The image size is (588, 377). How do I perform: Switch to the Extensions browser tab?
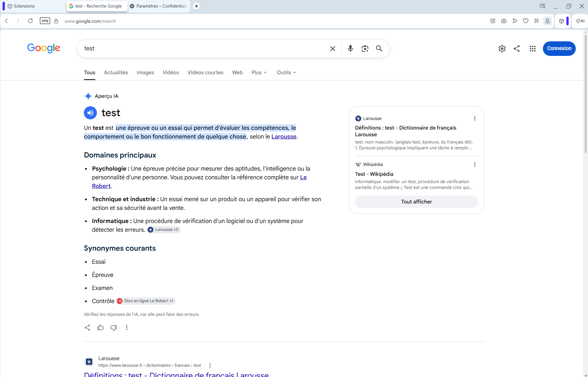pos(33,6)
